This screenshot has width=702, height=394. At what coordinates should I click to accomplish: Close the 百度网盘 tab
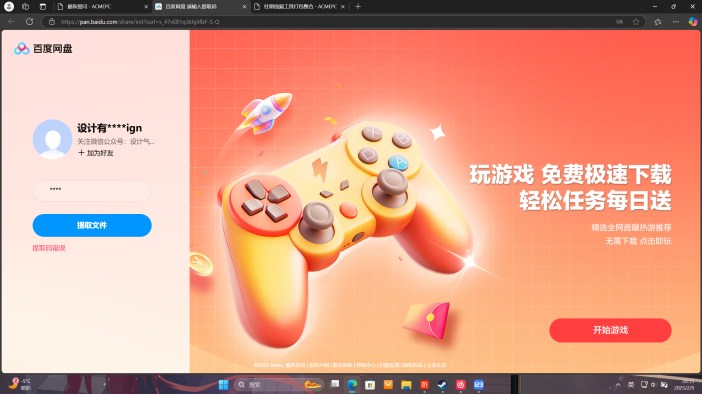[x=244, y=7]
